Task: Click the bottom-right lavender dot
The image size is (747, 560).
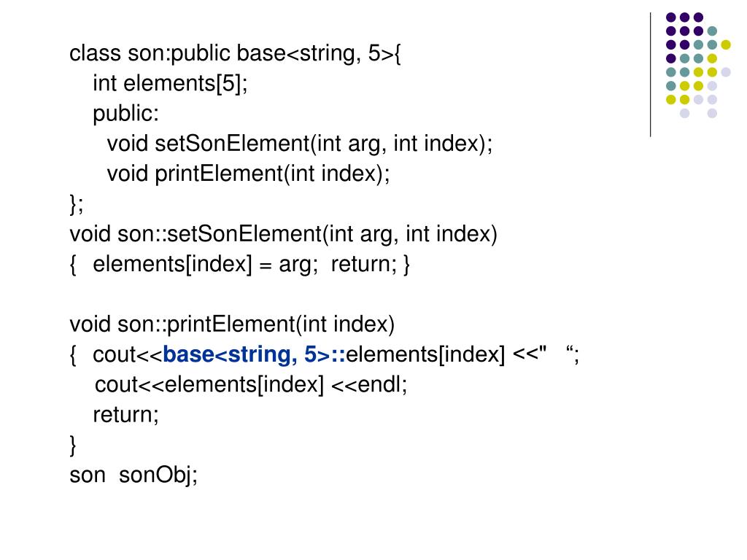Action: tap(712, 113)
